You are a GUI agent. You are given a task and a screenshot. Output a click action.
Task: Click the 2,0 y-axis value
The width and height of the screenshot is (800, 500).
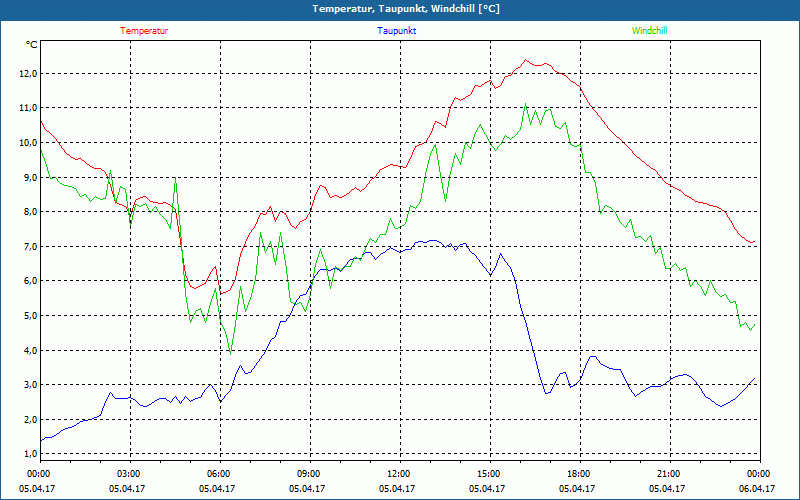(31, 419)
